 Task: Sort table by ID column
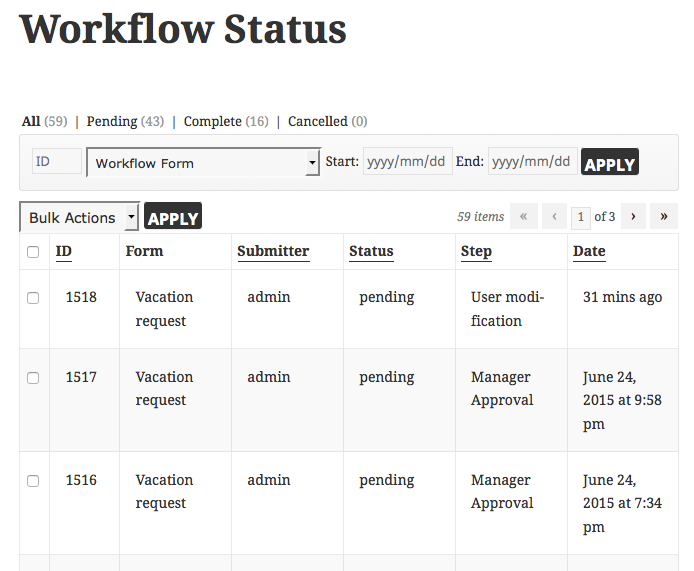pos(64,251)
